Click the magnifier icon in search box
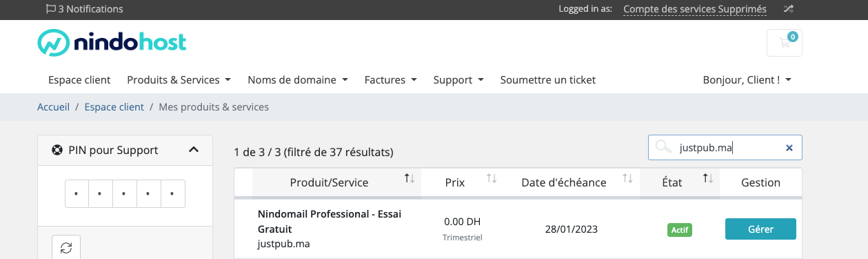Screen dimensions: 868x259 click(663, 147)
